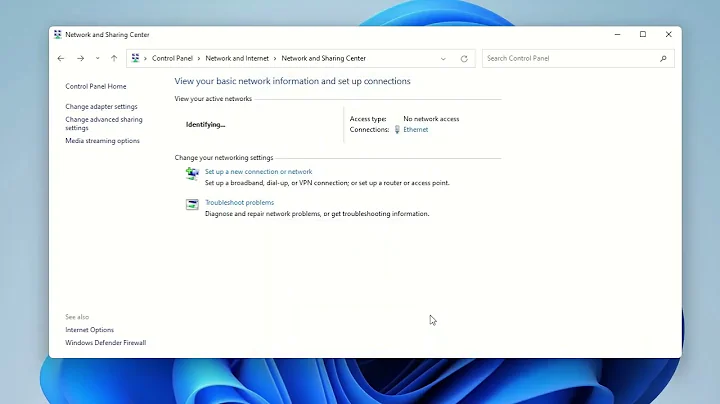Image resolution: width=720 pixels, height=404 pixels.
Task: Refresh the Network and Sharing Center
Action: coord(464,59)
